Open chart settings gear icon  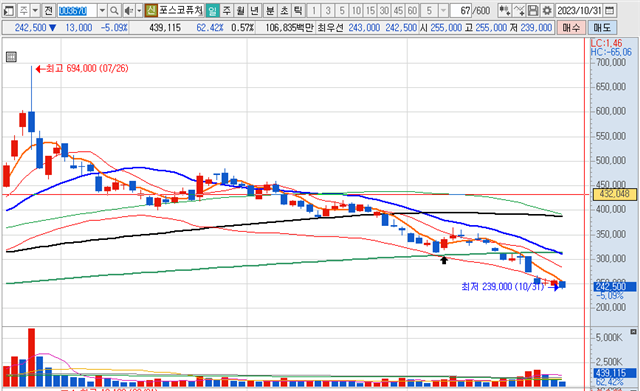547,10
